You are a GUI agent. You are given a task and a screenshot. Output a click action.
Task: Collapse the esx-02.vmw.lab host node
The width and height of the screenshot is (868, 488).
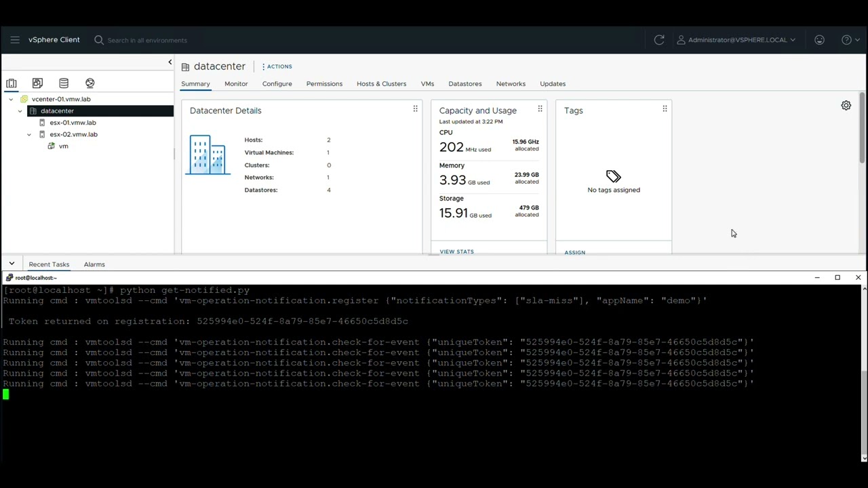[29, 135]
